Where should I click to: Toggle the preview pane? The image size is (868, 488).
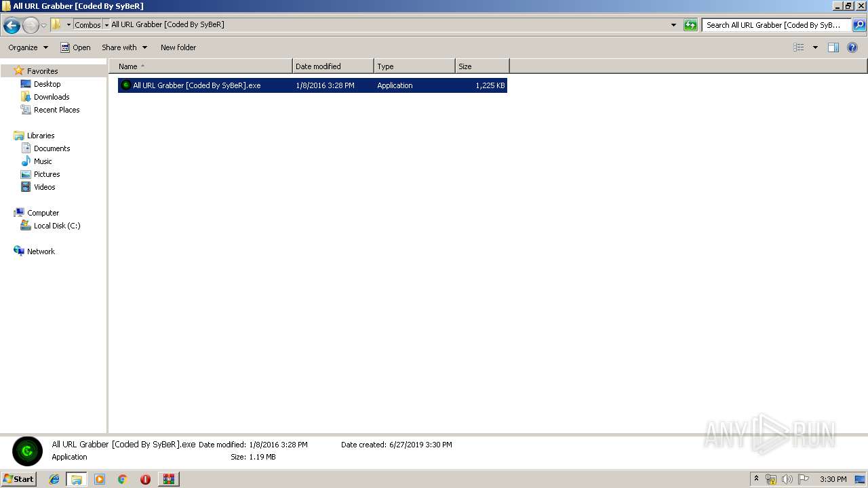click(833, 47)
